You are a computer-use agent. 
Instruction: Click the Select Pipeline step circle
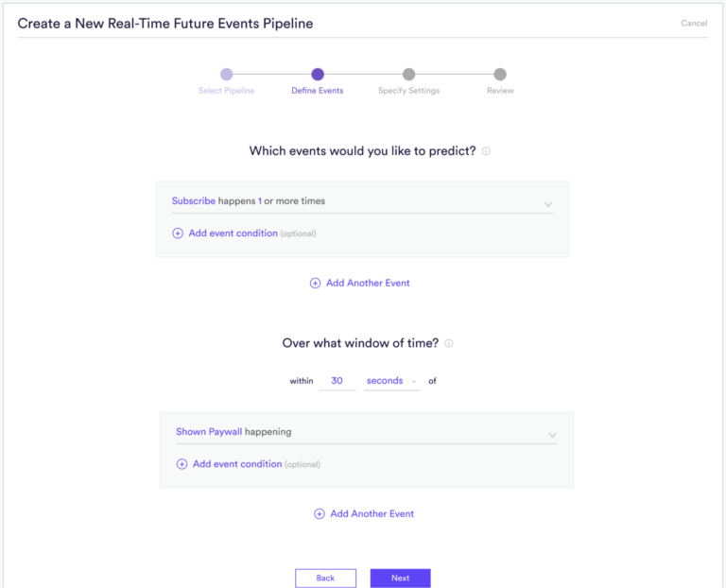(x=226, y=75)
